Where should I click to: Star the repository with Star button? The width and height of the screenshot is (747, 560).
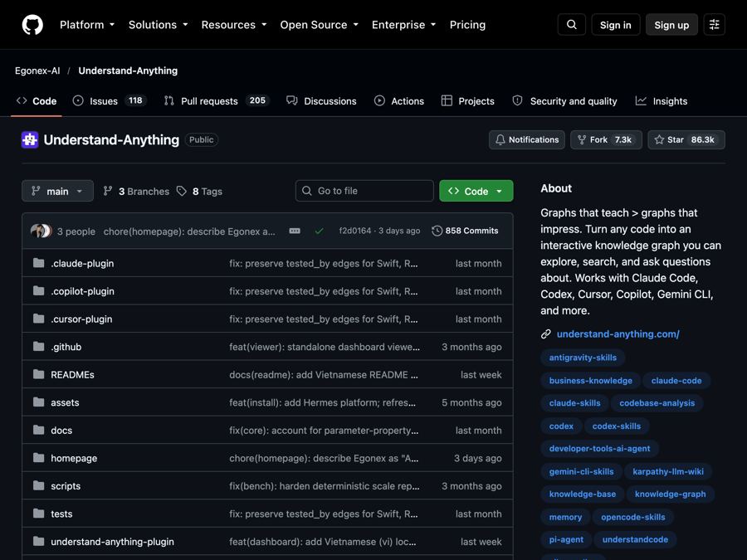pos(686,140)
